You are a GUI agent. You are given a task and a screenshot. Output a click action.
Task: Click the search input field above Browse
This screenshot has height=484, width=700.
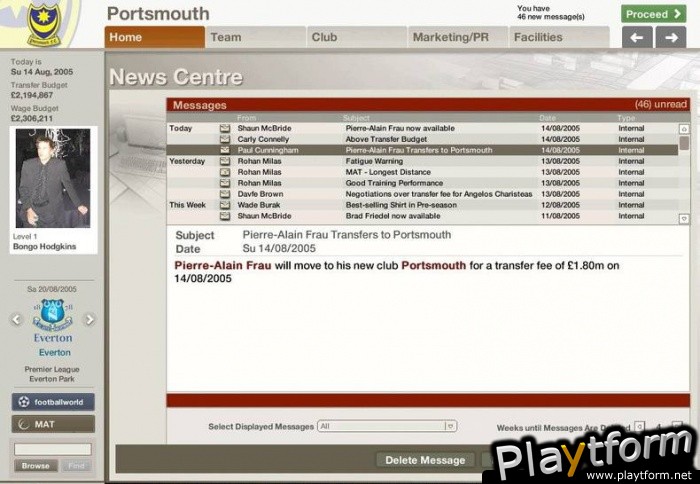[x=53, y=449]
